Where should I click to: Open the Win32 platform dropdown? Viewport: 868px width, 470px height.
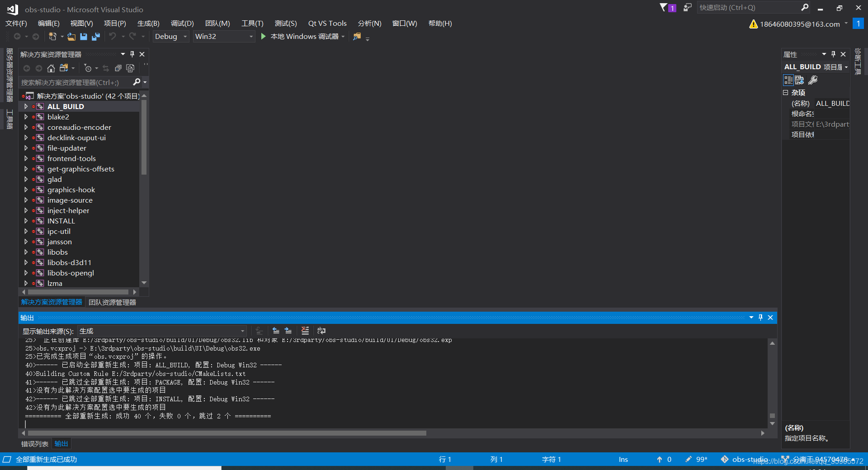[224, 36]
